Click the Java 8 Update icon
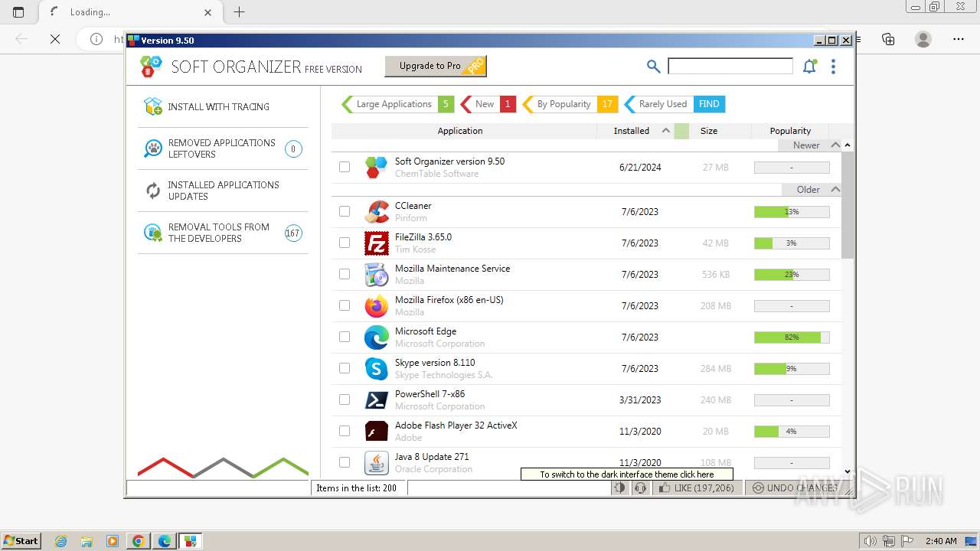 coord(376,462)
